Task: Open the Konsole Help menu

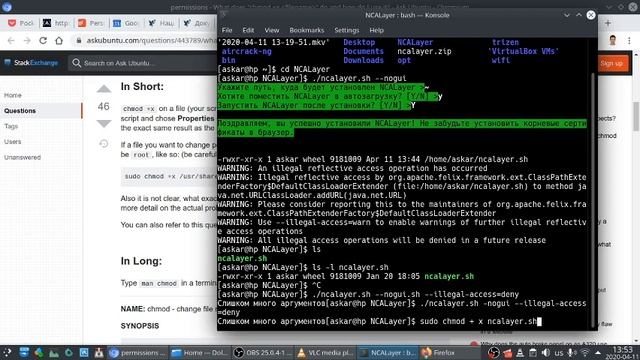Action: pyautogui.click(x=376, y=30)
